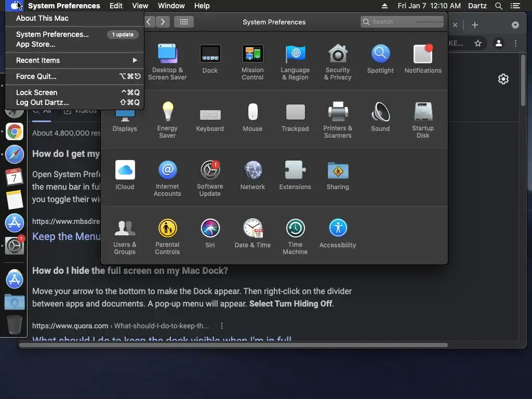Open Desktop & Screen Saver preferences
The height and width of the screenshot is (399, 532).
click(x=167, y=62)
